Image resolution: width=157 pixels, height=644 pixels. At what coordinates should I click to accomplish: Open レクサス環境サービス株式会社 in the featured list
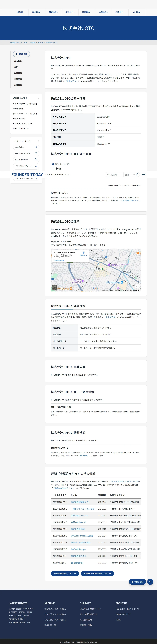(x=25, y=104)
